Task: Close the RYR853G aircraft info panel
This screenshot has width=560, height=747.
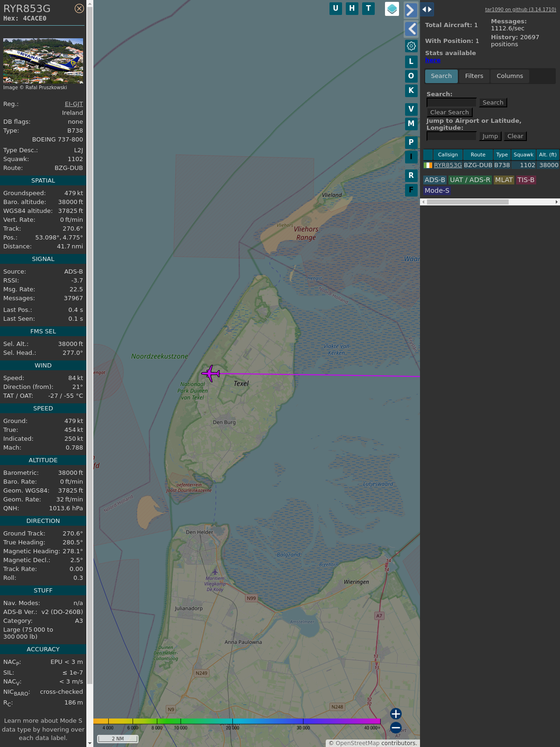Action: tap(79, 8)
